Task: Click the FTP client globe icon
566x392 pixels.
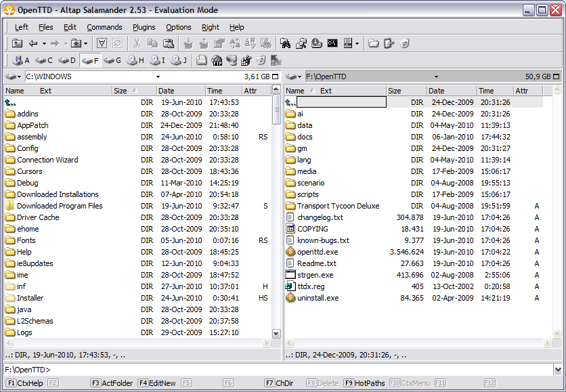Action: point(217,60)
